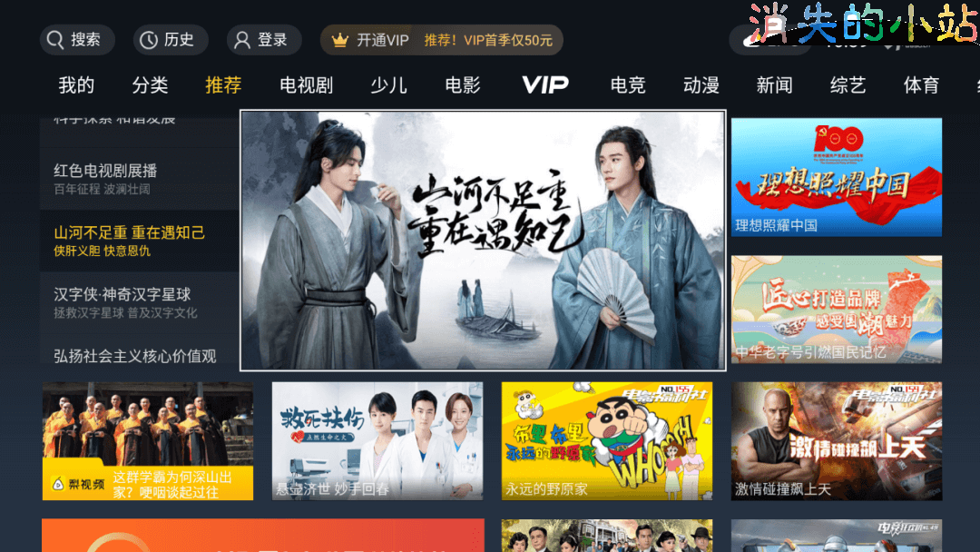Go to the 动漫 tab
The width and height of the screenshot is (980, 552).
[701, 84]
